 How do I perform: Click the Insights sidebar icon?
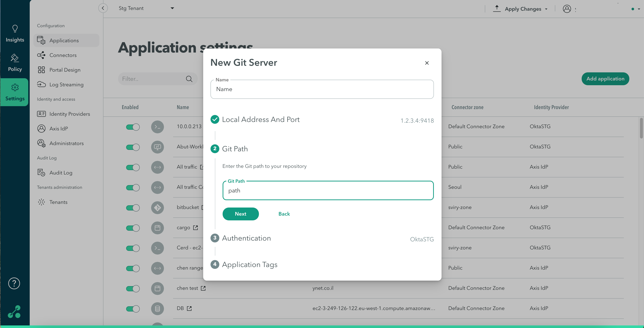click(15, 33)
